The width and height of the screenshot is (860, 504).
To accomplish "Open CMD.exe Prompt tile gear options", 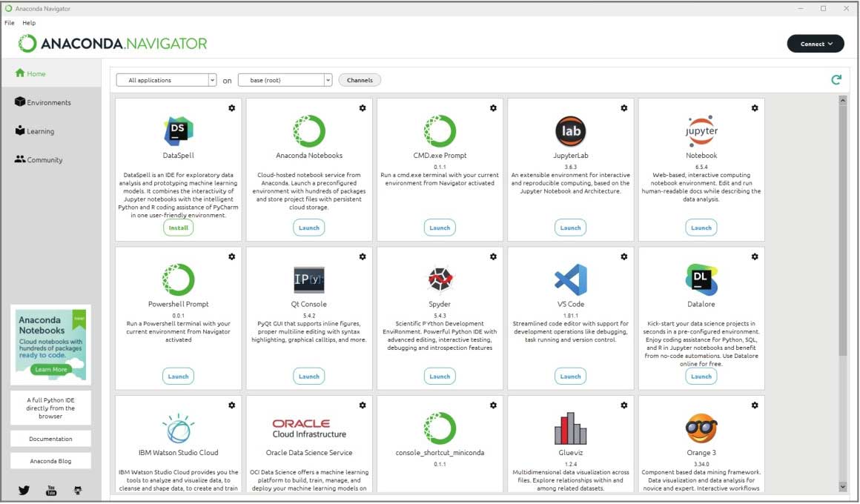I will [493, 108].
